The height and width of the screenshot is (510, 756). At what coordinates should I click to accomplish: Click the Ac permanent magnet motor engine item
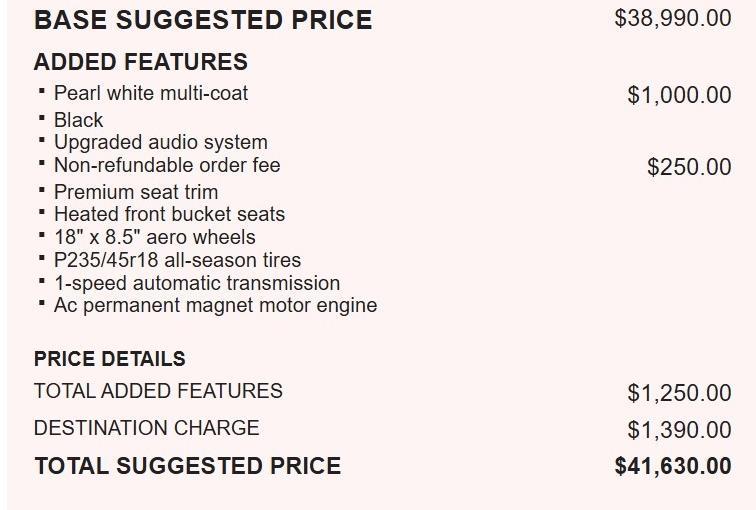tap(215, 305)
